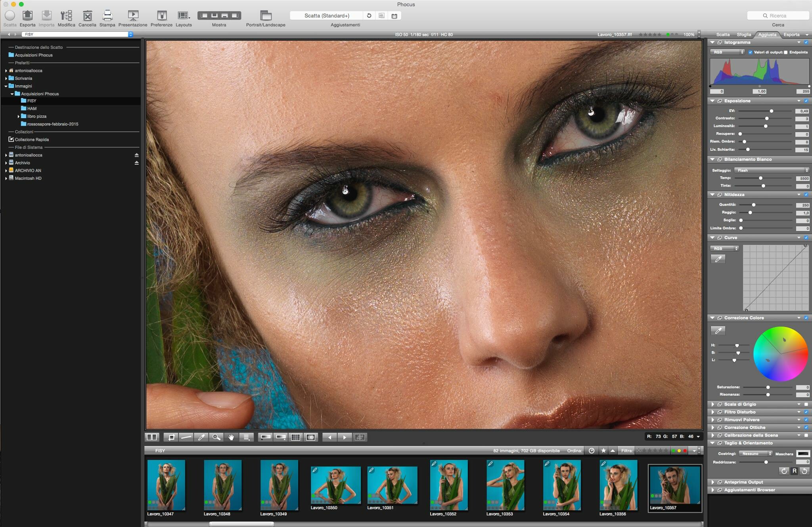This screenshot has width=812, height=527.
Task: Filter by green color label dot
Action: click(x=673, y=451)
